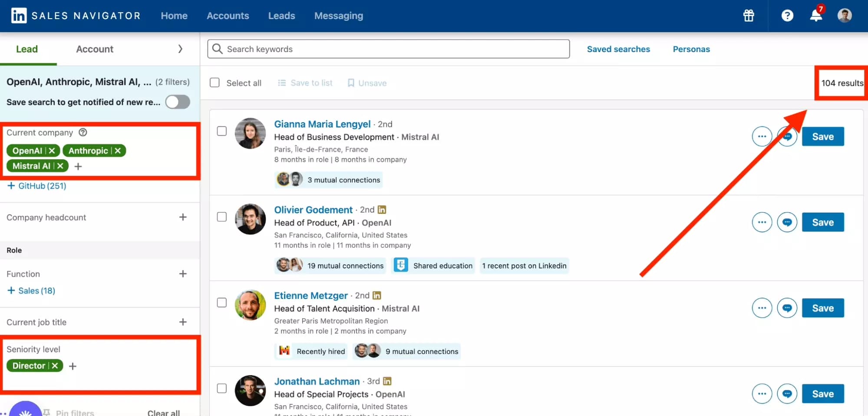The width and height of the screenshot is (868, 416).
Task: Open overflow menu for Gianna Maria Lengyel
Action: coord(762,136)
